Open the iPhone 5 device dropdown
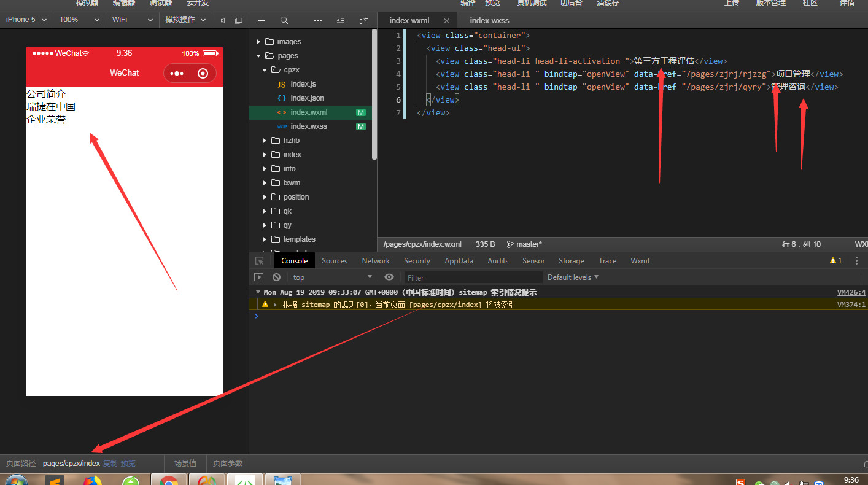Viewport: 868px width, 485px height. pos(26,20)
